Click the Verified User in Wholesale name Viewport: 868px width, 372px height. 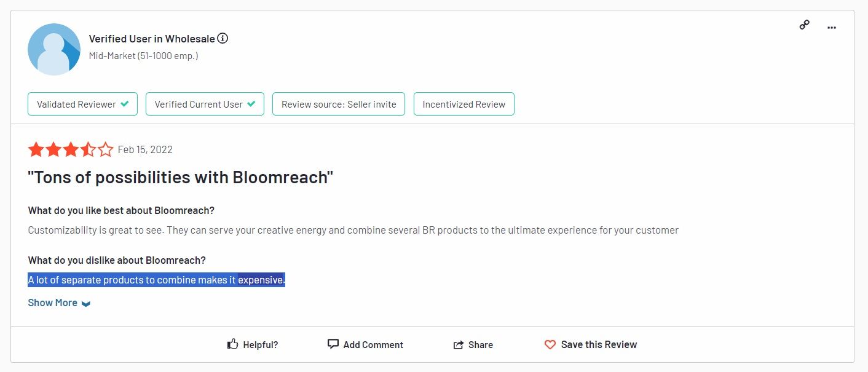(152, 39)
